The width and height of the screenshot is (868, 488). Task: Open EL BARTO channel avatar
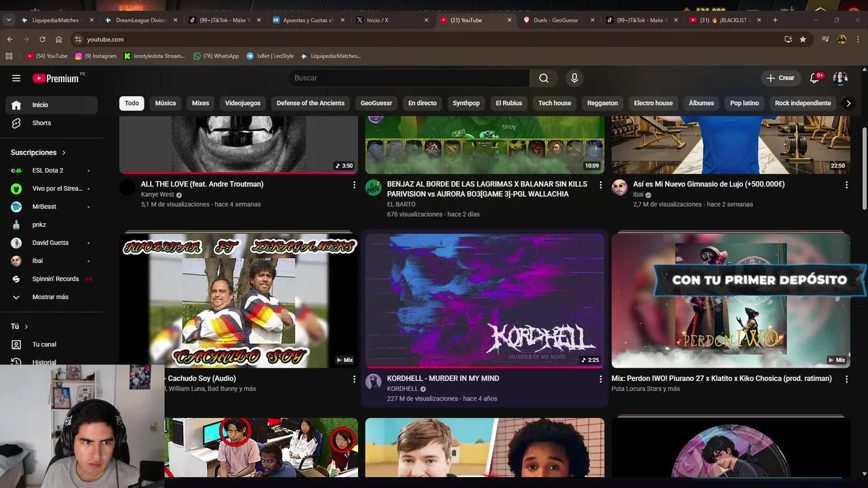coord(374,188)
